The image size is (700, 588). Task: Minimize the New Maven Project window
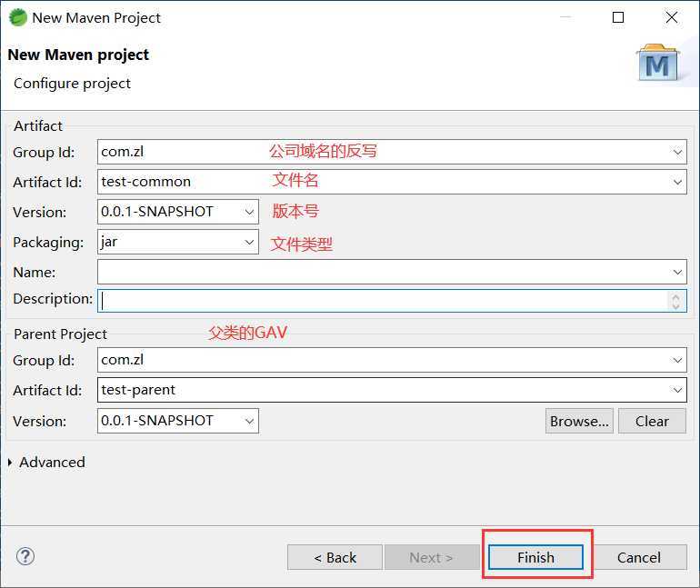[x=565, y=18]
